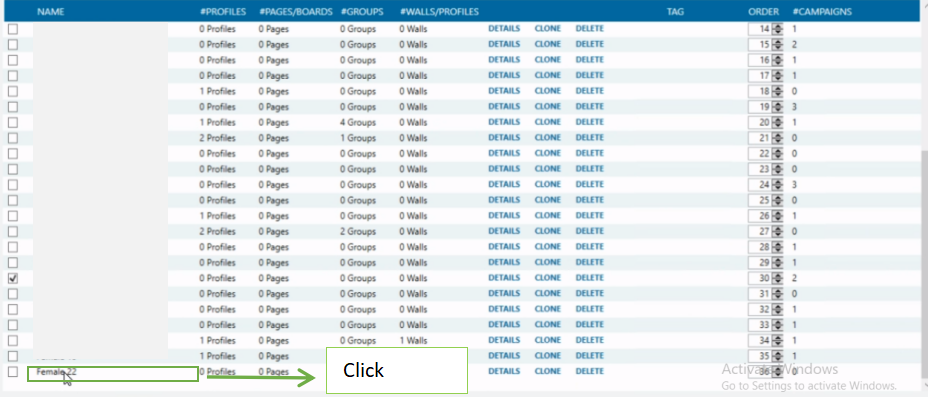CLONE the order 21 row entry
This screenshot has width=929, height=398.
547,137
